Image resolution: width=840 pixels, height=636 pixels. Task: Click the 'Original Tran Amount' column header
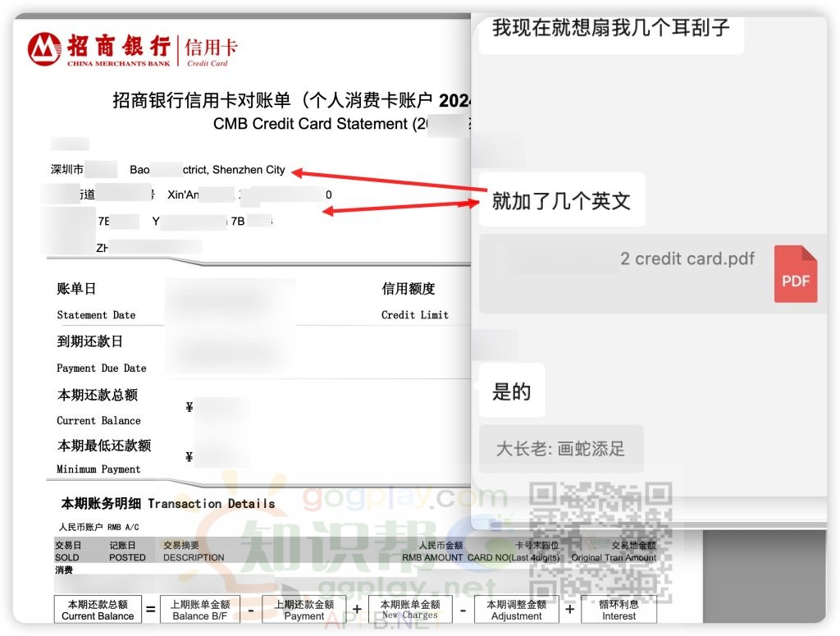614,557
